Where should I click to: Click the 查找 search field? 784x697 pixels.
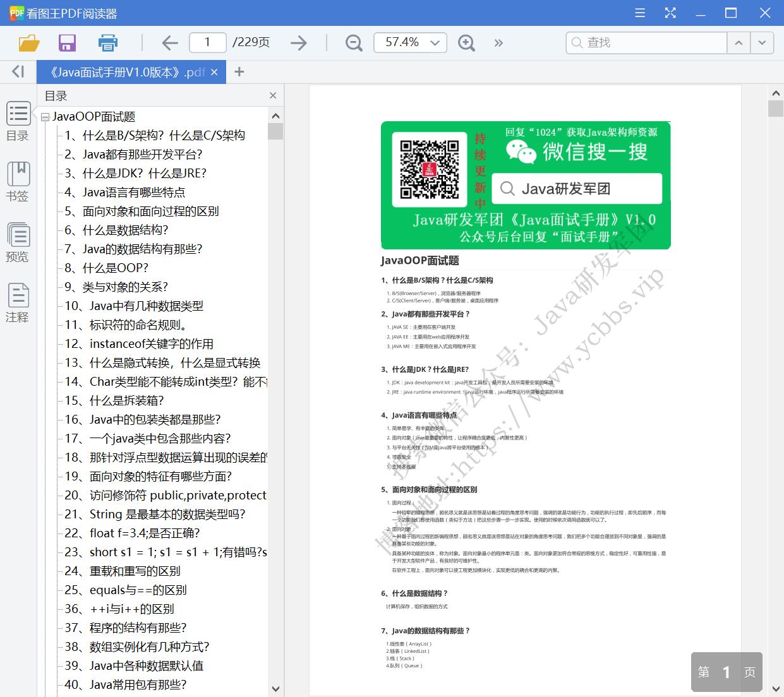pos(647,42)
